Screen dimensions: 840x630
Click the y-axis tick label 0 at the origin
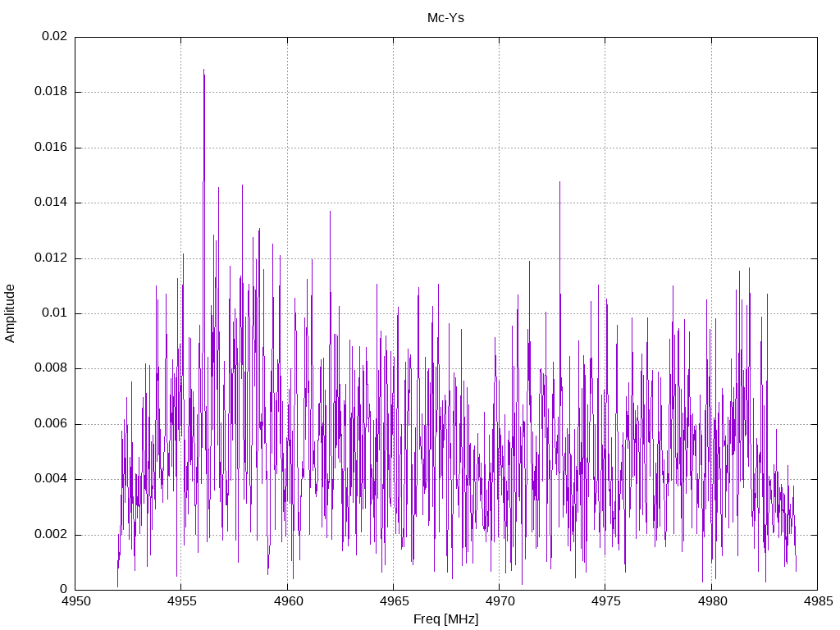point(64,589)
